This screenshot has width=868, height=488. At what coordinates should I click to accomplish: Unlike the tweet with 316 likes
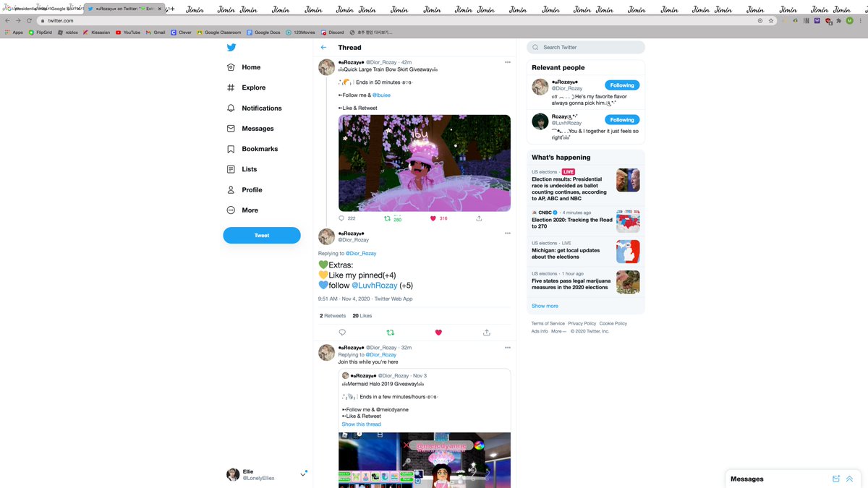tap(433, 218)
